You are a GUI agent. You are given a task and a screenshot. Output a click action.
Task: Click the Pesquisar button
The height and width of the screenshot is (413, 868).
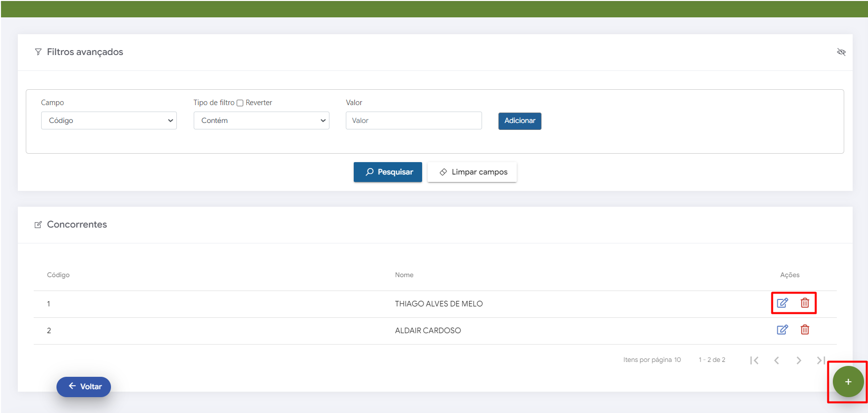click(x=387, y=172)
